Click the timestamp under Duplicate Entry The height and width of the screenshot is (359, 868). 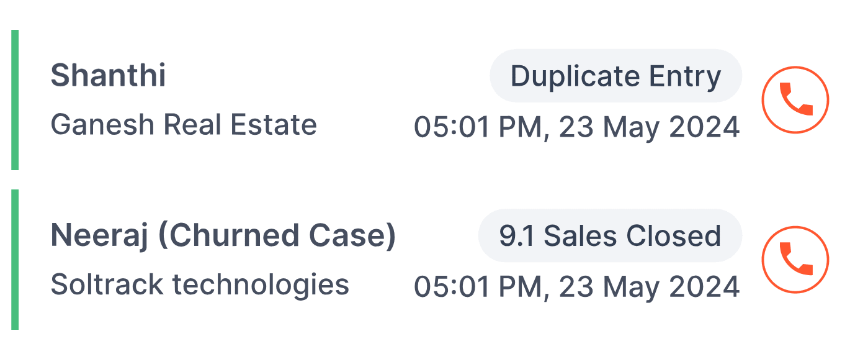coord(577,128)
